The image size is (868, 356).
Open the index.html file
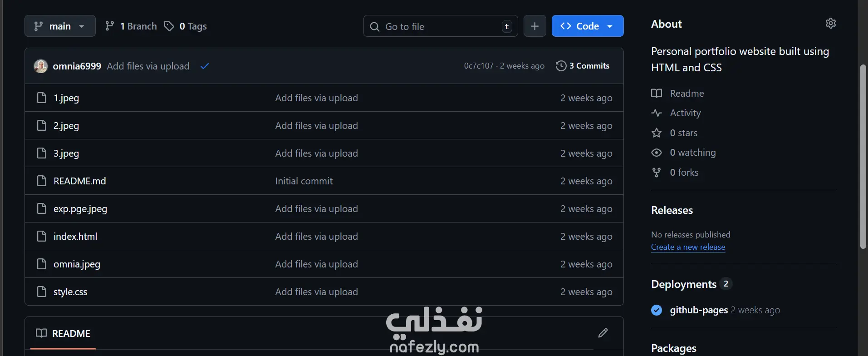[75, 237]
